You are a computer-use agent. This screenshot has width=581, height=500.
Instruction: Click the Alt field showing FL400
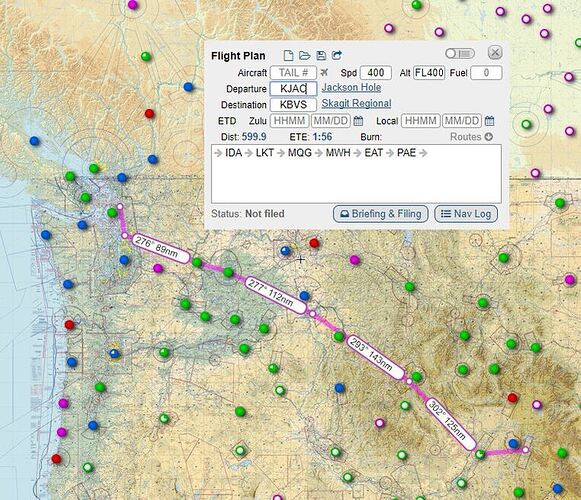click(429, 73)
